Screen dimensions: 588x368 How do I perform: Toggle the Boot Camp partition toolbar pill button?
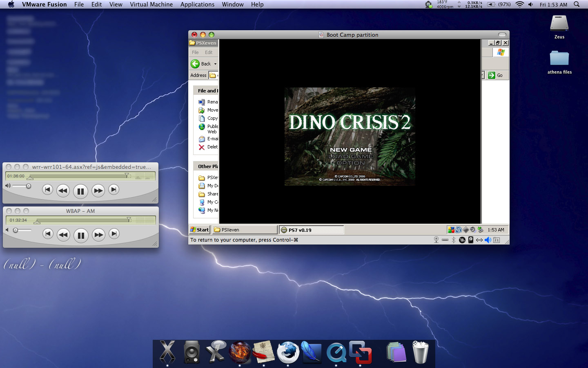(x=502, y=35)
